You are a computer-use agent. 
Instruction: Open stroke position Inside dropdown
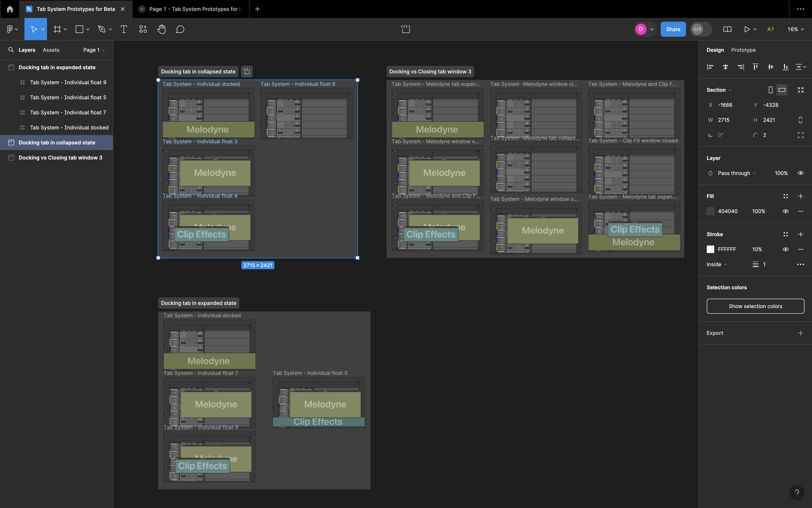(x=717, y=265)
